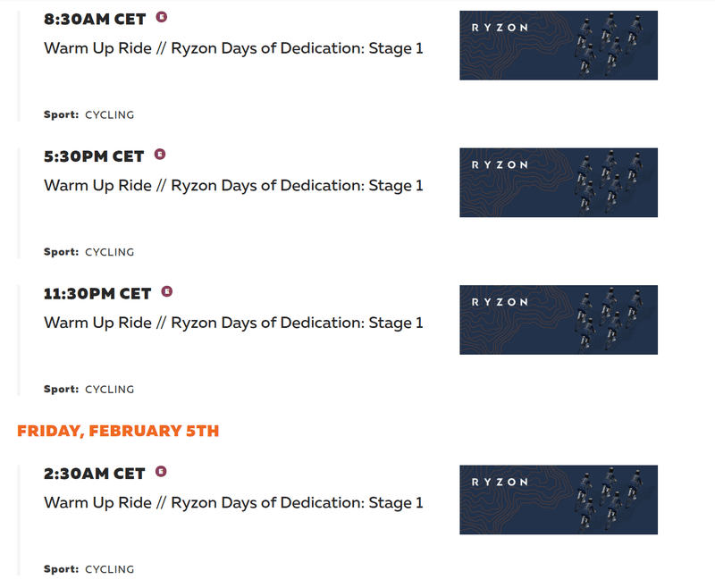715x588 pixels.
Task: Click the category E badge beside 2:30AM CET
Action: 161,471
